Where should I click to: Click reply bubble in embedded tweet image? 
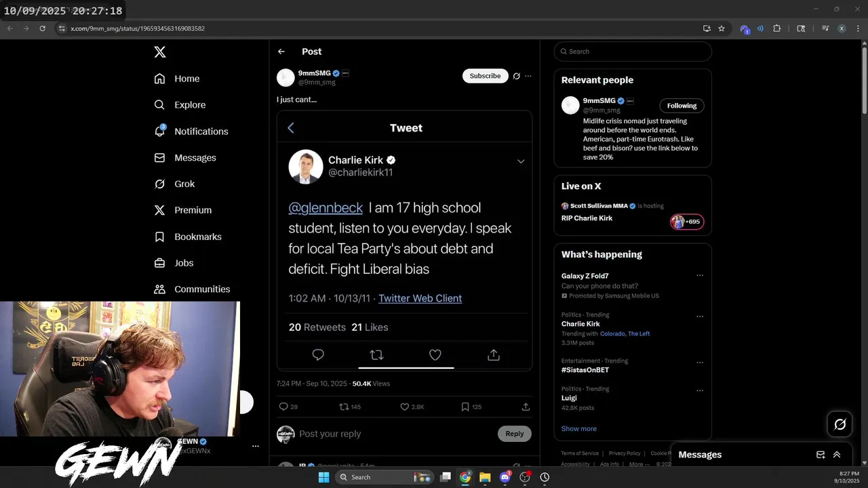(x=318, y=354)
